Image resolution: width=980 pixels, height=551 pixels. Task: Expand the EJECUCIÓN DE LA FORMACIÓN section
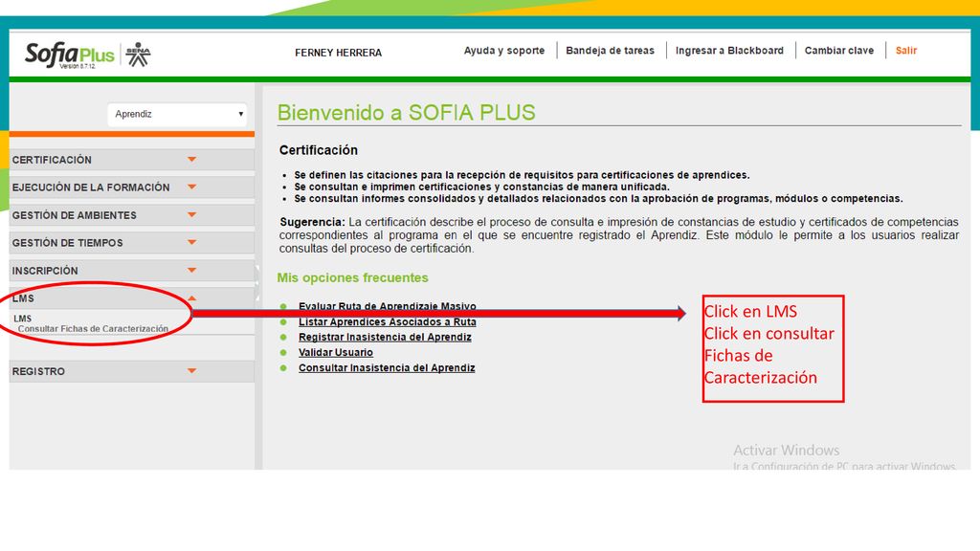pyautogui.click(x=131, y=187)
